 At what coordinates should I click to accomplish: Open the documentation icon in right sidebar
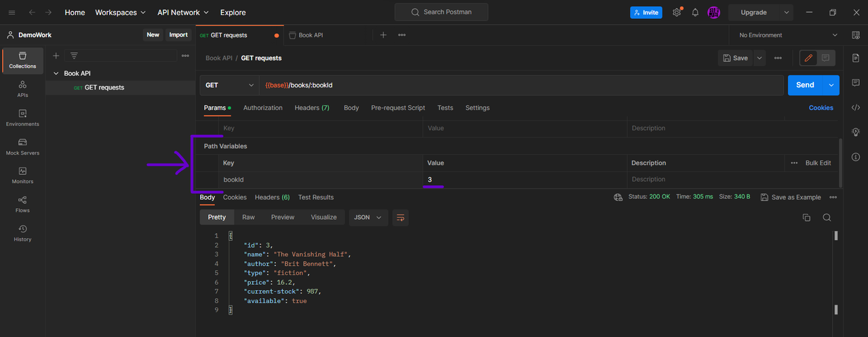856,58
